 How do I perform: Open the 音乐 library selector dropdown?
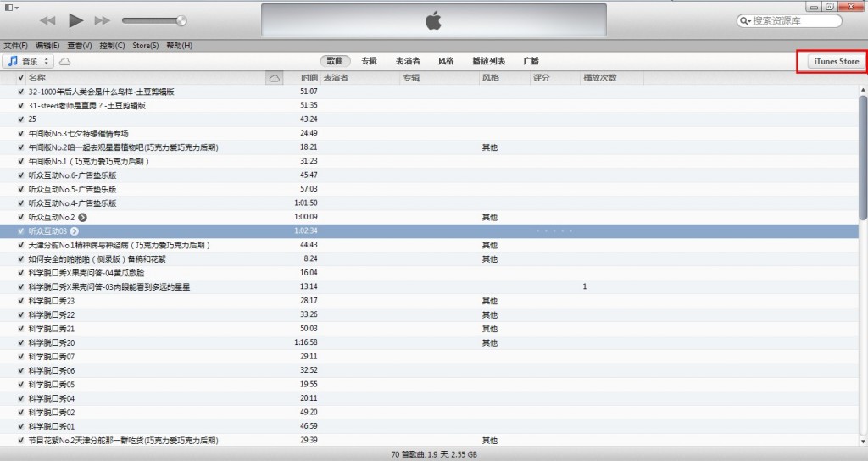click(29, 61)
